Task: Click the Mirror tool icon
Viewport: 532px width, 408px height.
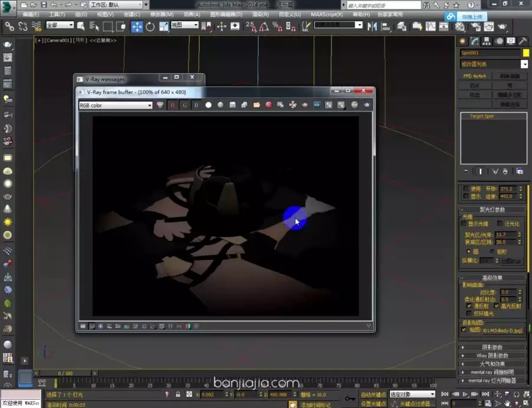Action: pyautogui.click(x=372, y=26)
